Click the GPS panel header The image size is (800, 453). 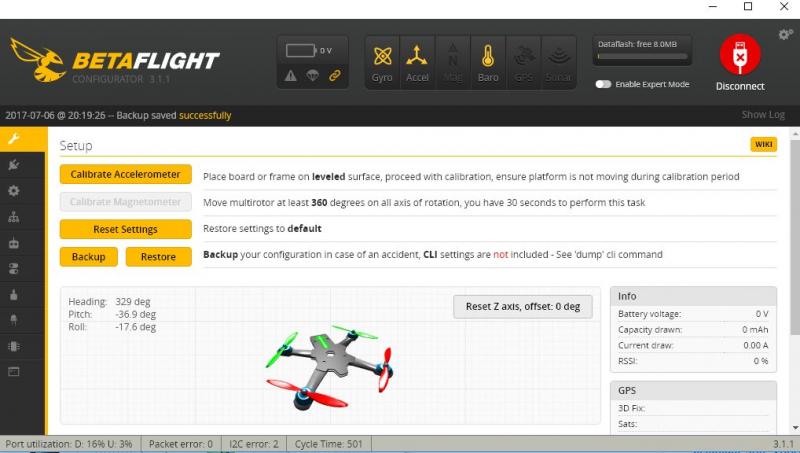pyautogui.click(x=693, y=390)
